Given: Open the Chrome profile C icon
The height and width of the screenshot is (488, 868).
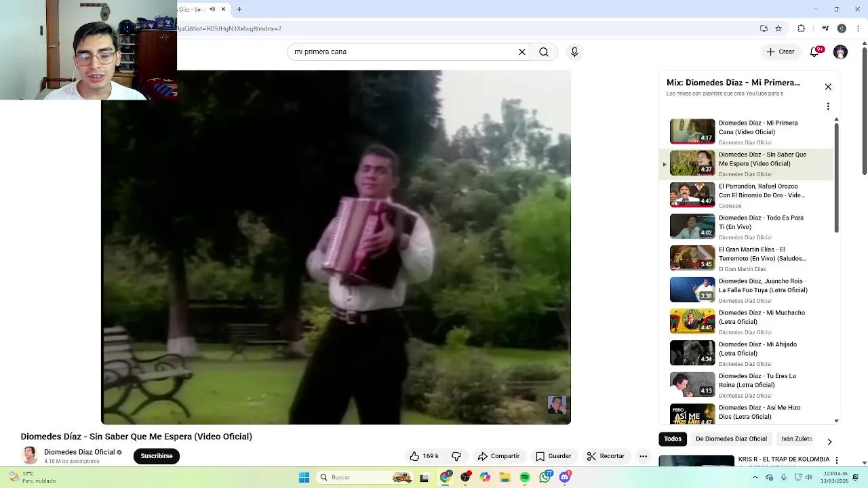Looking at the screenshot, I should point(842,28).
